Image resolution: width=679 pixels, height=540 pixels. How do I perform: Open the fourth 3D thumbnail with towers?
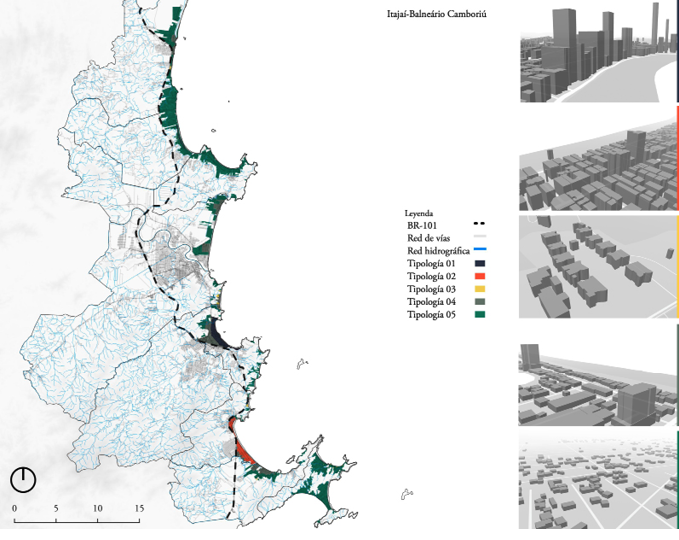[598, 376]
